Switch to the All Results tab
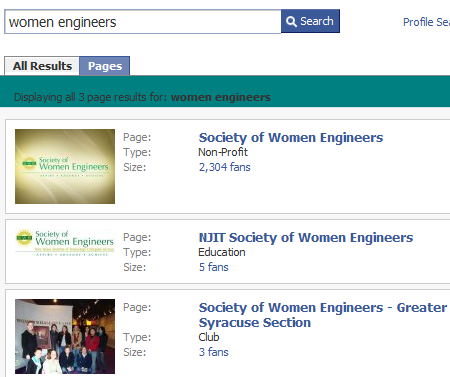This screenshot has width=450, height=377. click(x=42, y=66)
